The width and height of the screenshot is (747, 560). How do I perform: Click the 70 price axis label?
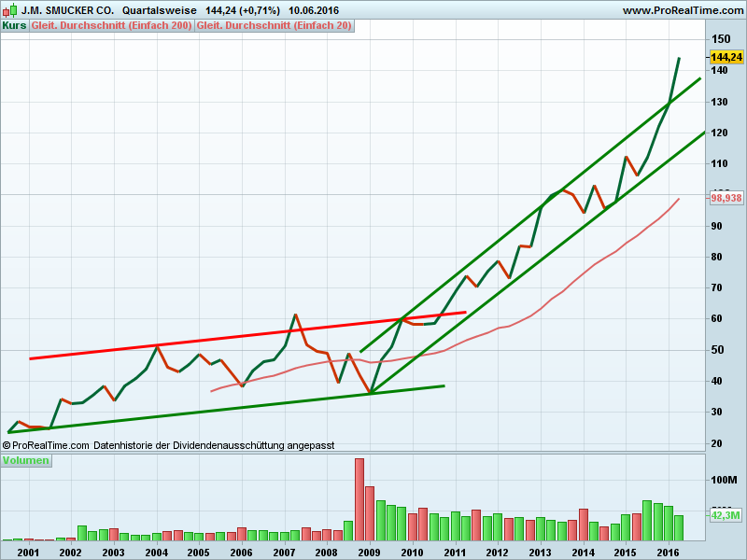click(716, 288)
